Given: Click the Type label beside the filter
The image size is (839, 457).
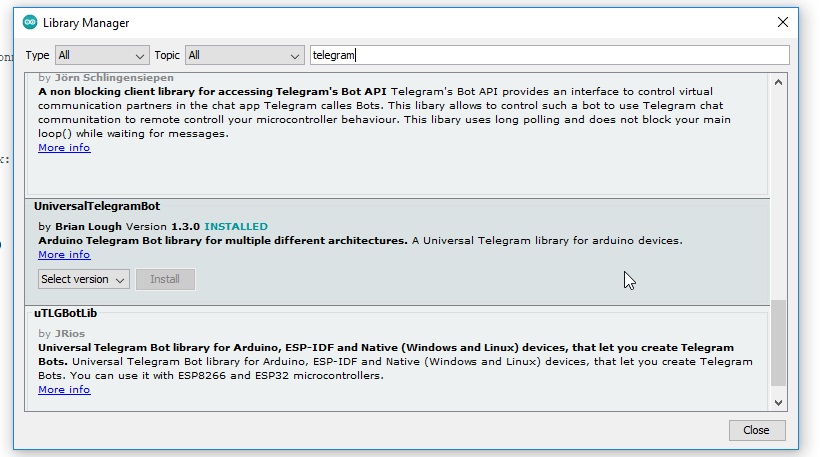Looking at the screenshot, I should (x=37, y=55).
